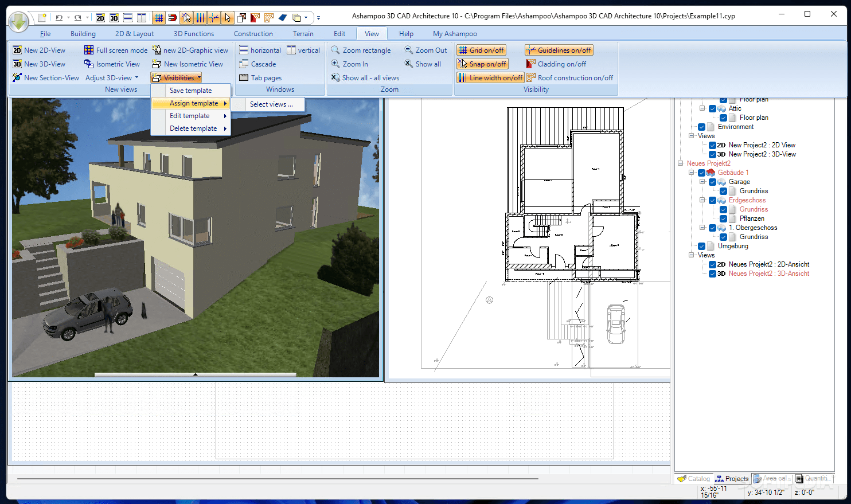Viewport: 851px width, 504px height.
Task: Toggle Guidelines on/off
Action: point(559,50)
